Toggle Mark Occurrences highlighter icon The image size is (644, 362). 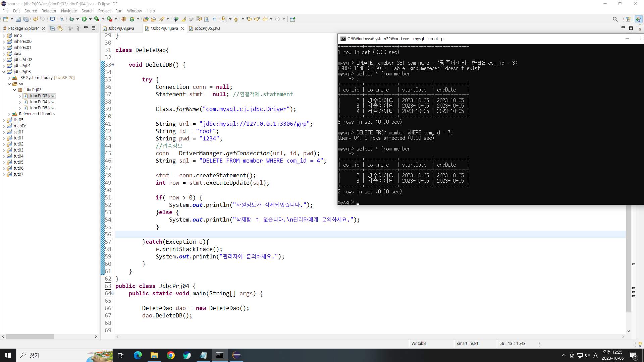[x=184, y=19]
